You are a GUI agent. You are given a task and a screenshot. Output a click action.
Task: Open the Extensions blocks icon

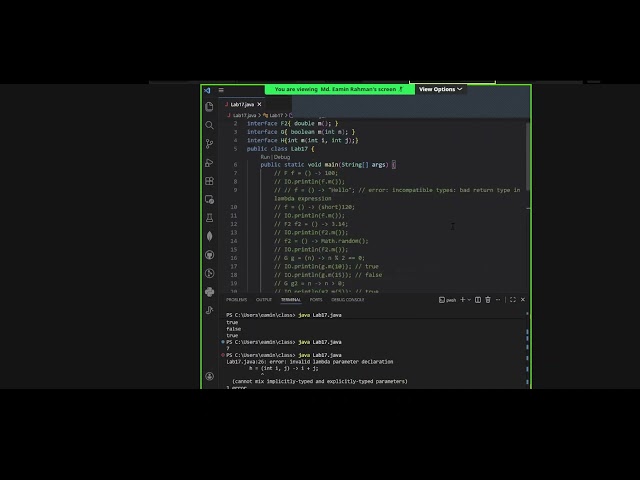pyautogui.click(x=209, y=181)
